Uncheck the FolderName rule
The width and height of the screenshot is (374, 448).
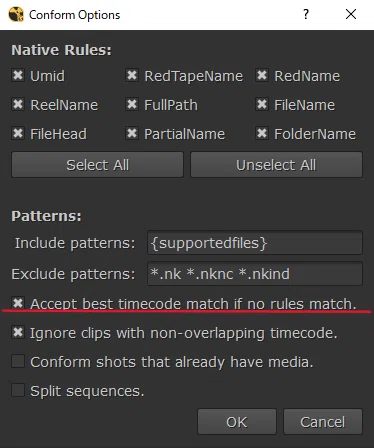[262, 133]
